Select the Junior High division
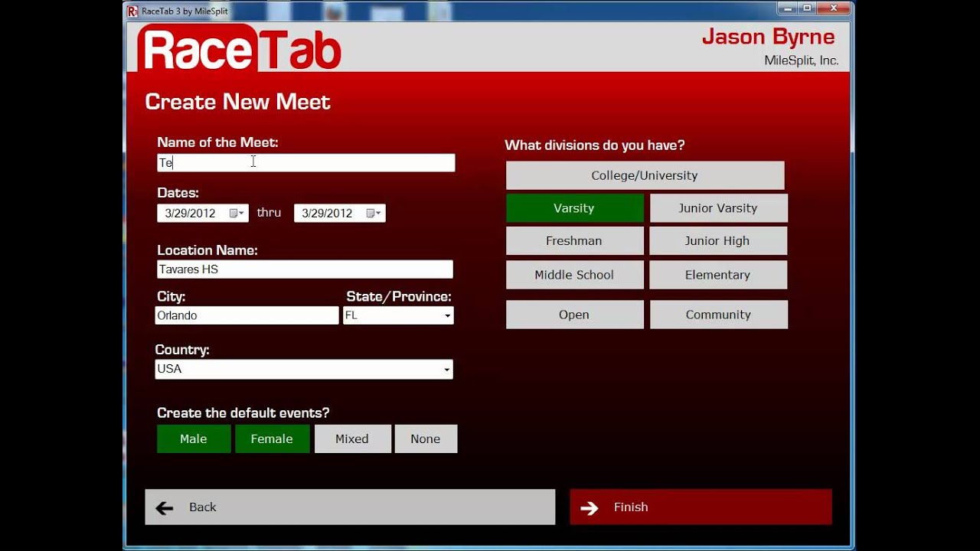The image size is (980, 551). tap(717, 241)
